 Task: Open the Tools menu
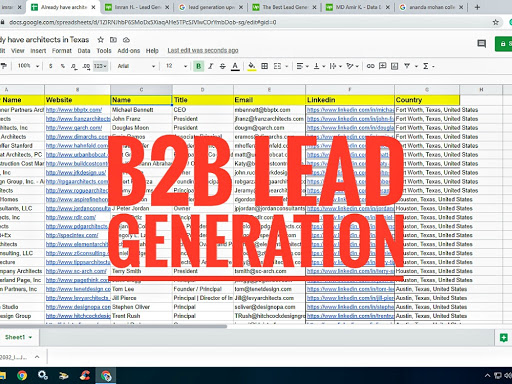pyautogui.click(x=104, y=51)
